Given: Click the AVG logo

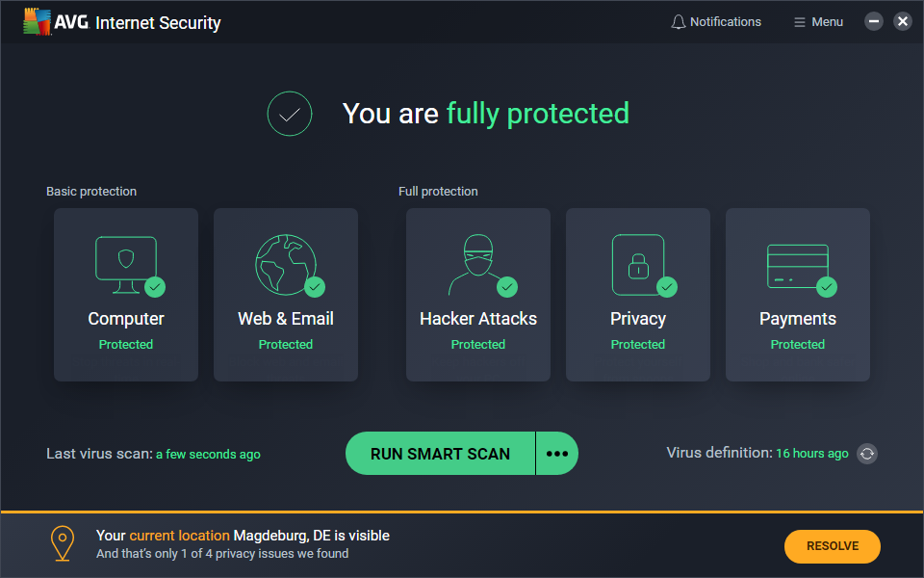Looking at the screenshot, I should coord(37,21).
